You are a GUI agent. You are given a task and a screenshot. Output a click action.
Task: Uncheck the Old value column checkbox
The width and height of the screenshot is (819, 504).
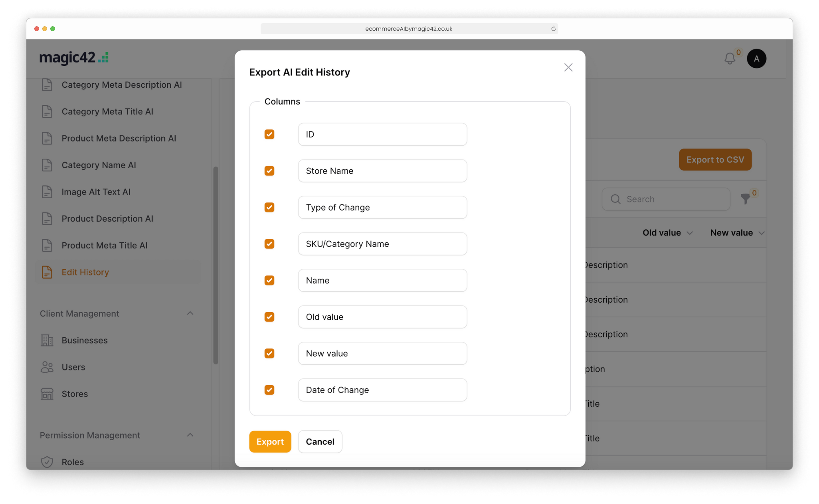click(270, 316)
